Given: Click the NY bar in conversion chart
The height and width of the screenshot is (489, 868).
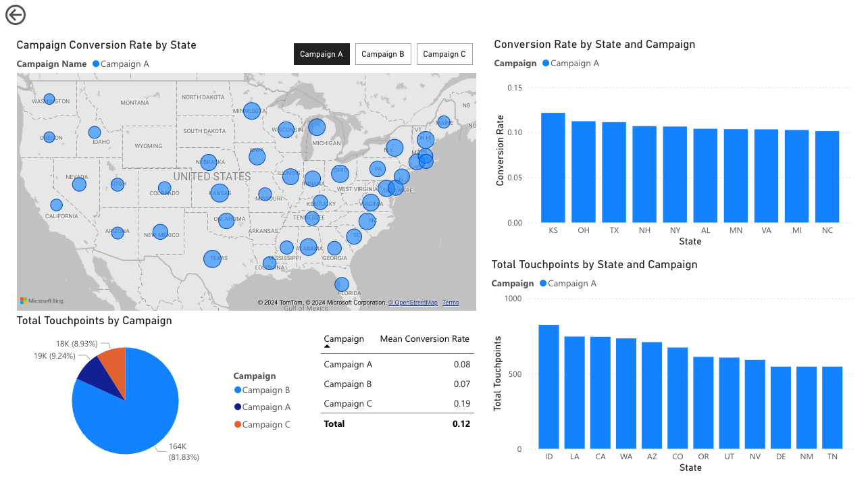Looking at the screenshot, I should (x=675, y=174).
